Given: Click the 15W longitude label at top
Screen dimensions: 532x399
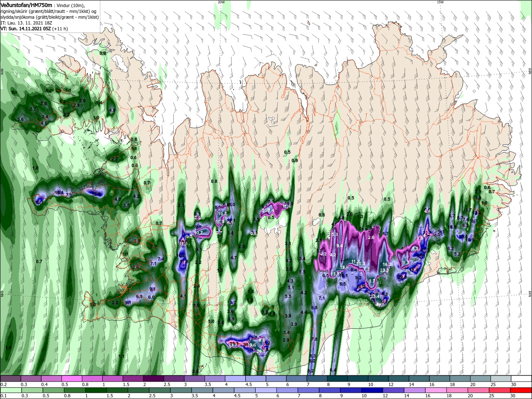Looking at the screenshot, I should point(440,2).
